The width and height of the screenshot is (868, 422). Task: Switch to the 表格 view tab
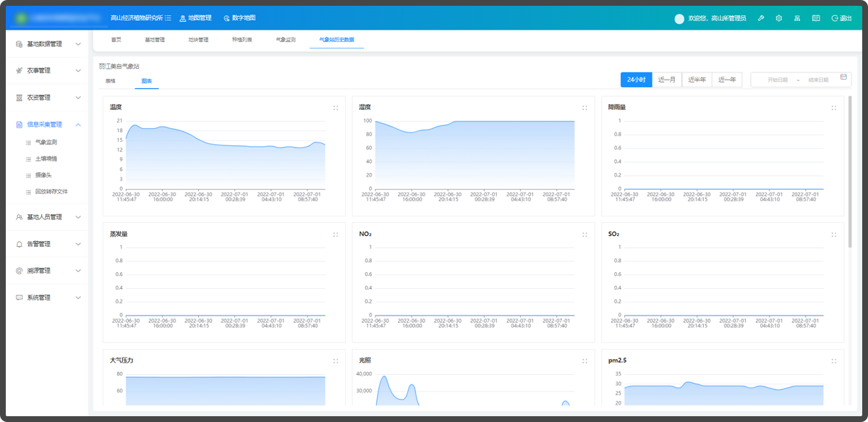click(111, 81)
